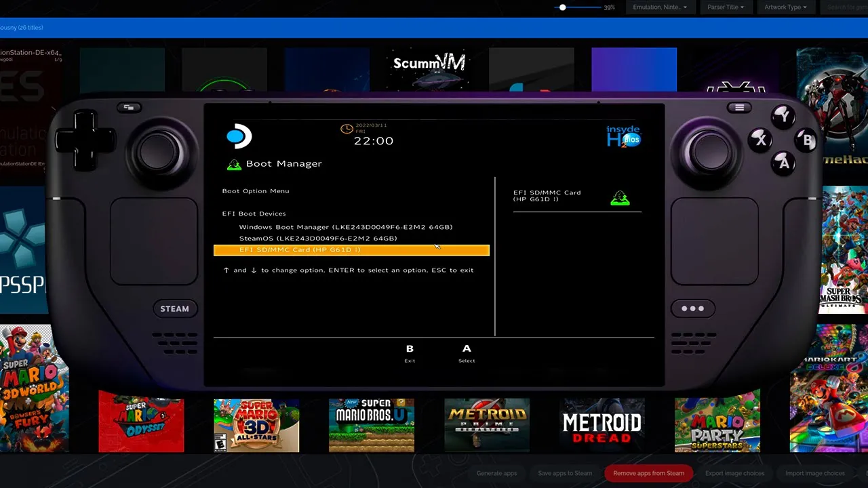The width and height of the screenshot is (868, 488).
Task: Click the 22:00 time display
Action: pyautogui.click(x=374, y=141)
